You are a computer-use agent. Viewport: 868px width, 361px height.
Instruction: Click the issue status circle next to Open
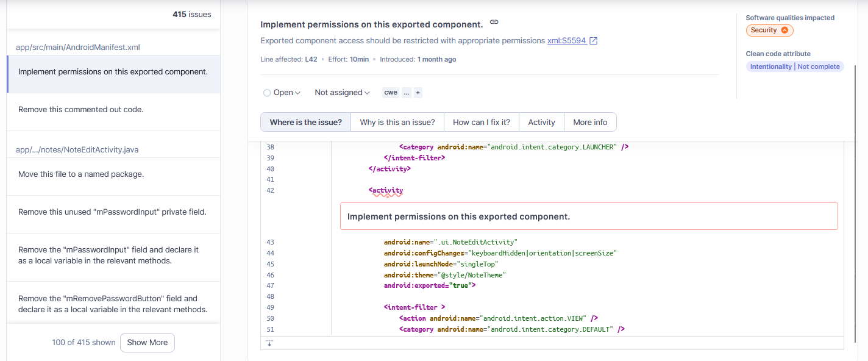267,93
